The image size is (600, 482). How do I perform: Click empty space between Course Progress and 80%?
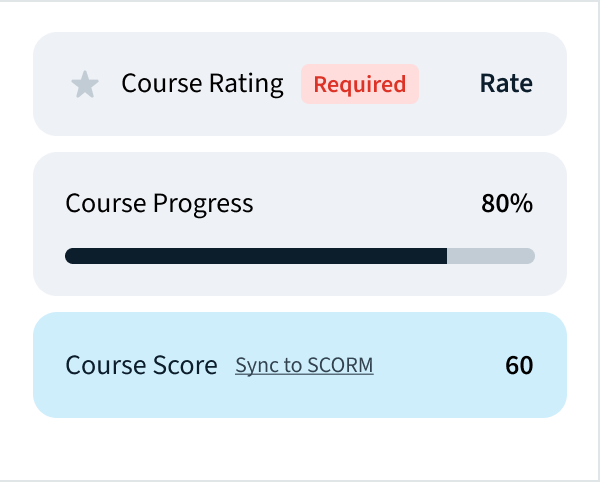(367, 204)
